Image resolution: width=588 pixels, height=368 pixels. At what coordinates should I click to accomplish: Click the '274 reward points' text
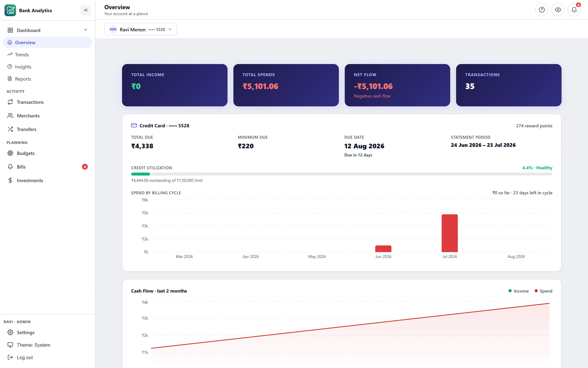pos(534,126)
